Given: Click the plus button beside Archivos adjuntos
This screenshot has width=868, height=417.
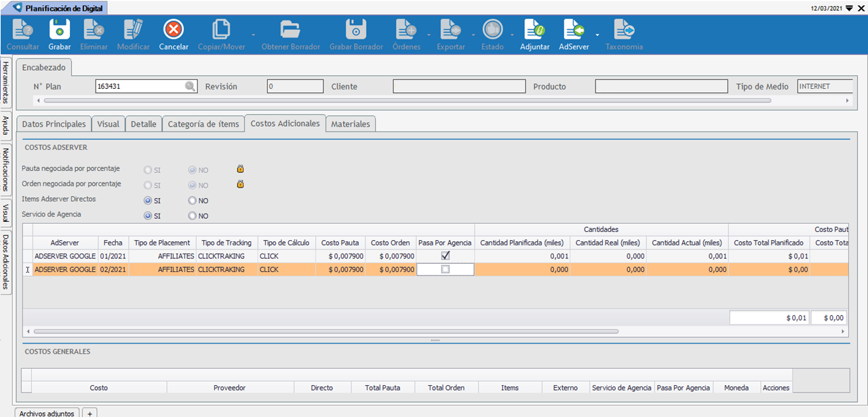Looking at the screenshot, I should 90,413.
